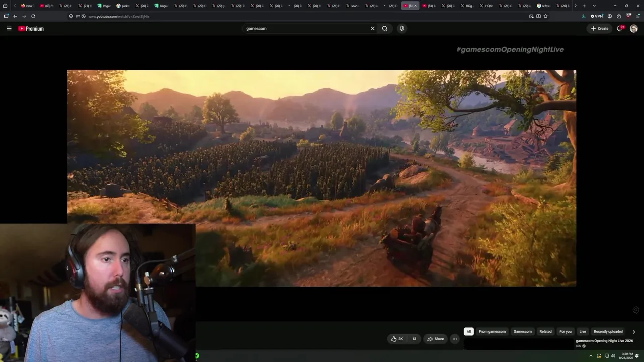List all tabs dropdown
Viewport: 644px width, 362px height.
[594, 6]
